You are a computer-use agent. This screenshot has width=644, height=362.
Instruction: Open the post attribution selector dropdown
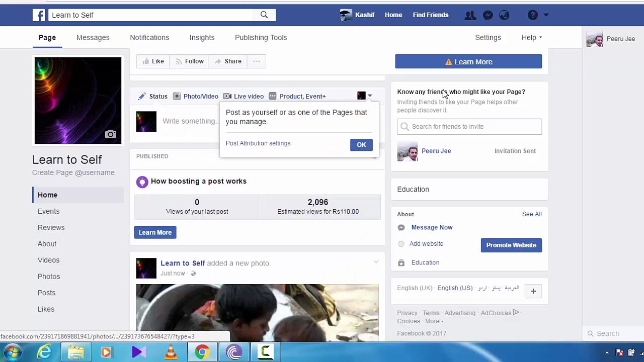tap(365, 96)
